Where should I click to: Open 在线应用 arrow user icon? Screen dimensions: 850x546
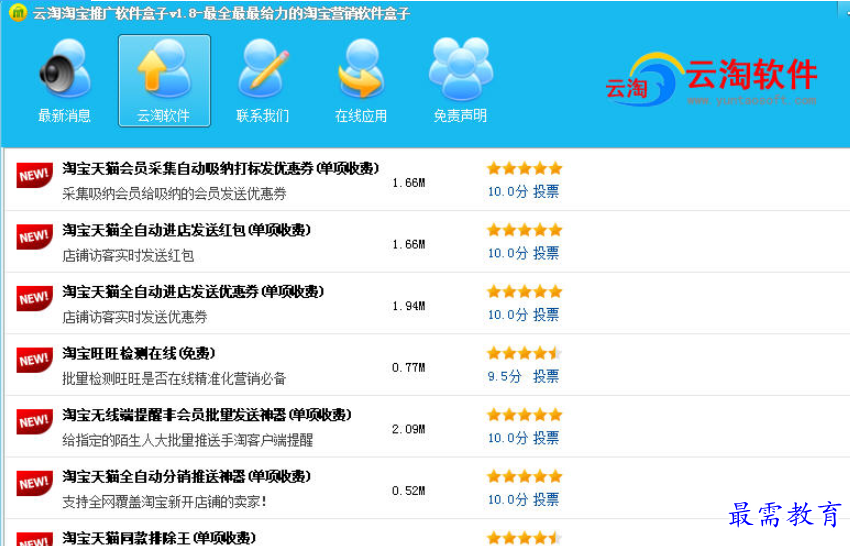361,80
